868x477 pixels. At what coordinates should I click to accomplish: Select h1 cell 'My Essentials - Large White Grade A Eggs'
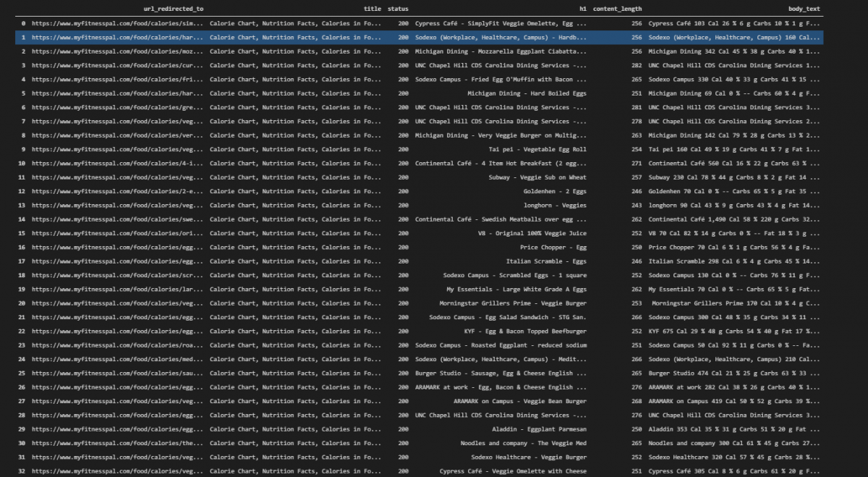[x=516, y=289]
